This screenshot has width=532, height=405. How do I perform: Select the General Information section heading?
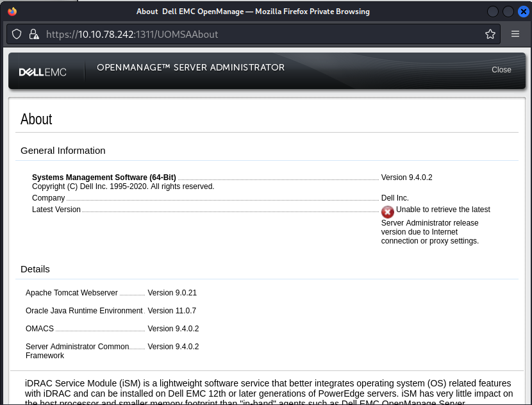(63, 151)
